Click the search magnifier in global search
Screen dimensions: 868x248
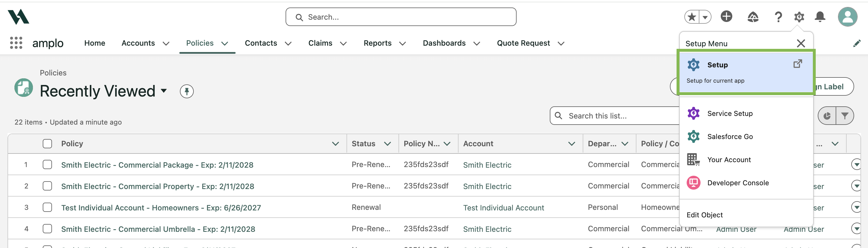click(x=299, y=17)
